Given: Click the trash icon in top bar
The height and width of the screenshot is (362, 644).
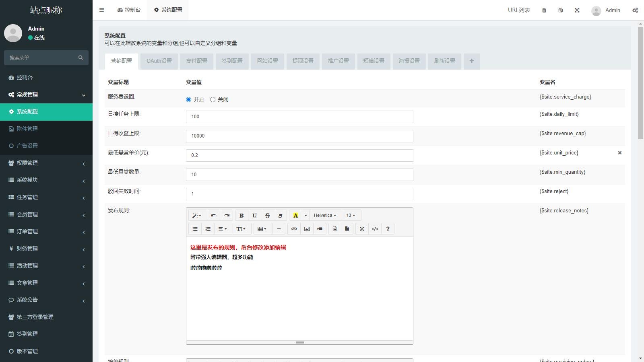Looking at the screenshot, I should [x=544, y=10].
